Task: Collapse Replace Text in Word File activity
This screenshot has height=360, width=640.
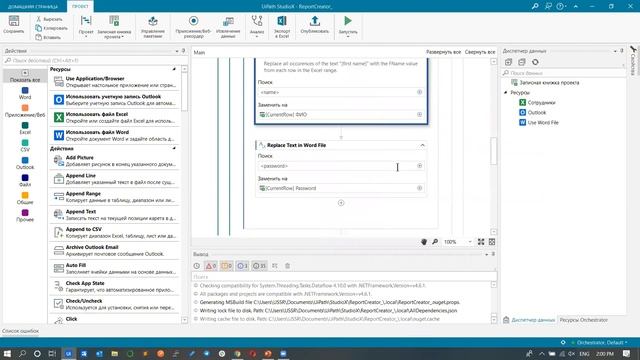Action: [422, 145]
